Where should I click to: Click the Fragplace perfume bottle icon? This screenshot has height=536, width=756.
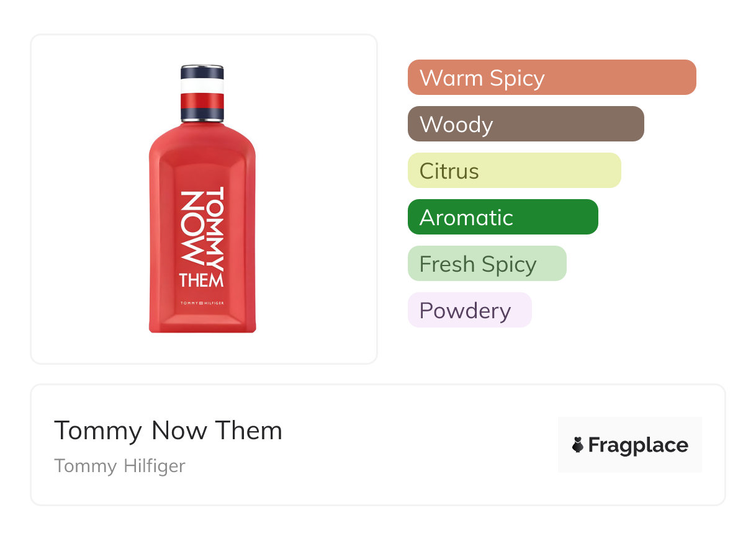[x=578, y=445]
